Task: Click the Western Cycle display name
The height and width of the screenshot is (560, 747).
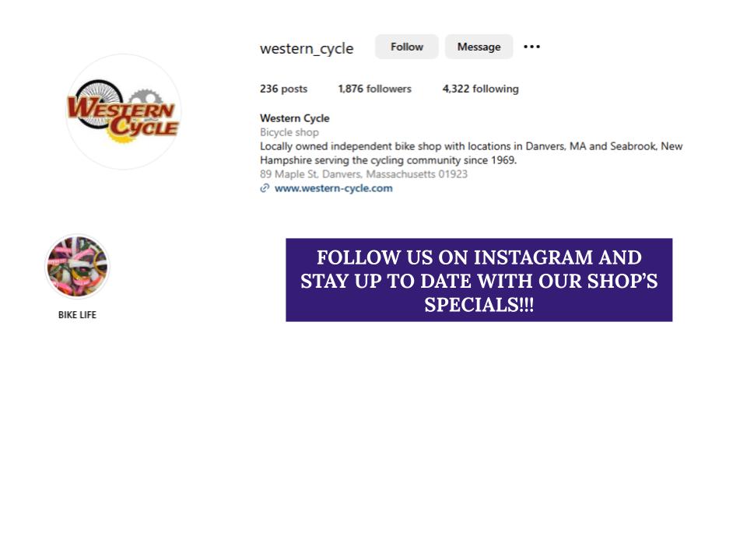Action: [294, 118]
